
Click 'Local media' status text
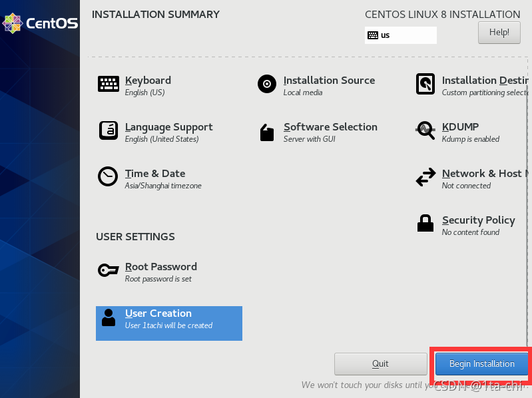click(x=303, y=93)
